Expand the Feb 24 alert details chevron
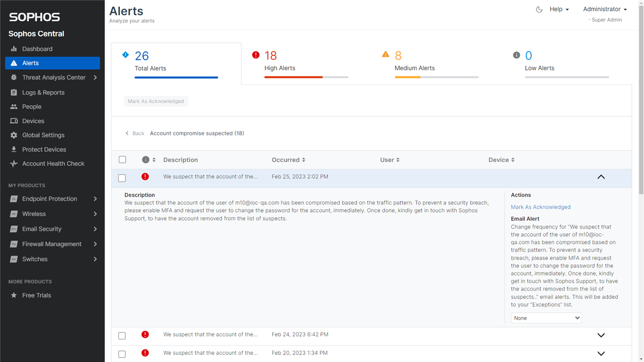 (601, 335)
